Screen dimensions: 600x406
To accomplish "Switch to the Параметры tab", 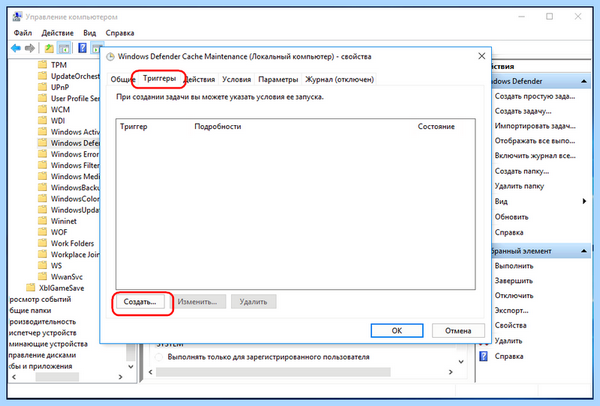I will (x=278, y=79).
